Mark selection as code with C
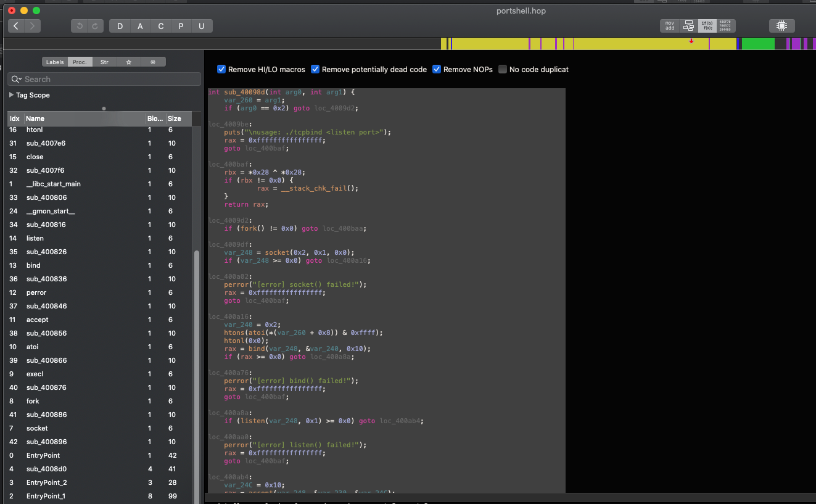 161,26
